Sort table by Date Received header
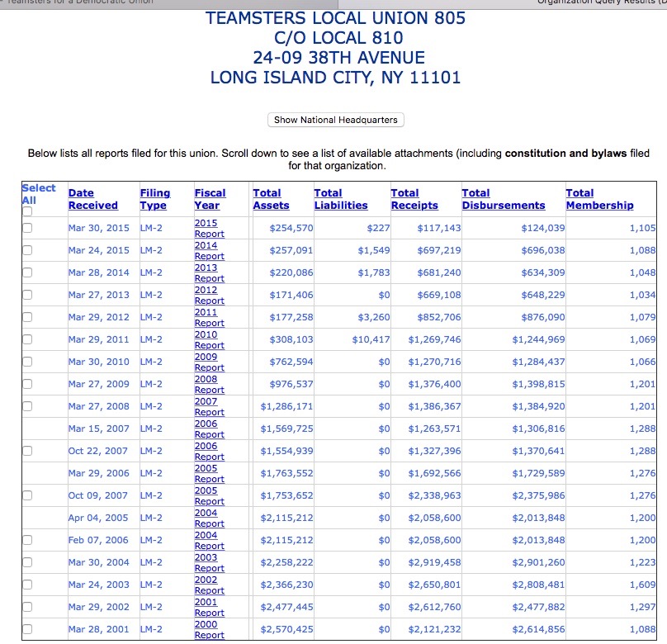Viewport: 667px width, 644px height. [x=93, y=199]
